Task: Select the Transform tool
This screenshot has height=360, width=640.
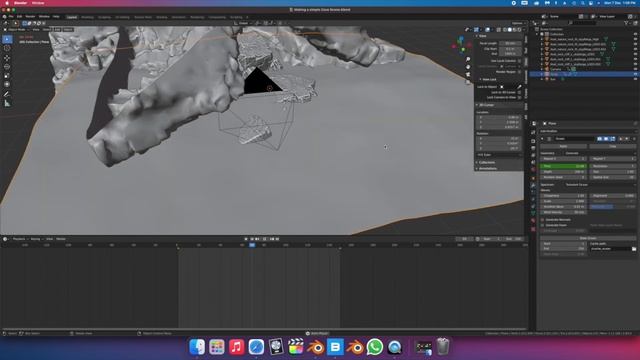Action: point(7,84)
